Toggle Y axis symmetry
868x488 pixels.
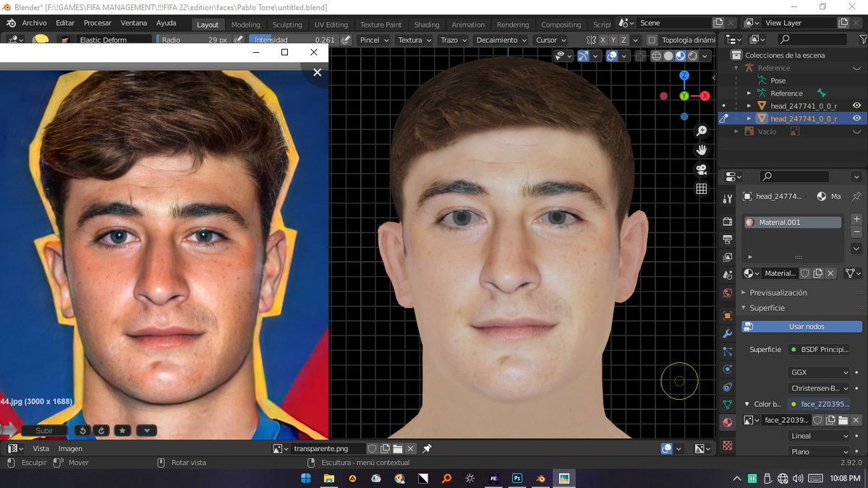coord(613,40)
